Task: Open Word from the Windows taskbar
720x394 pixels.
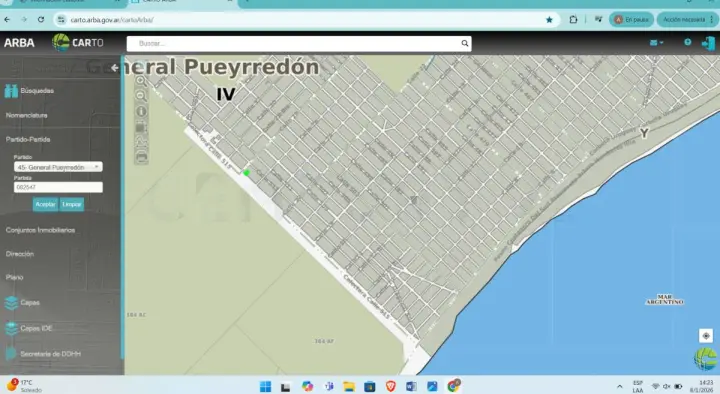Action: point(411,386)
